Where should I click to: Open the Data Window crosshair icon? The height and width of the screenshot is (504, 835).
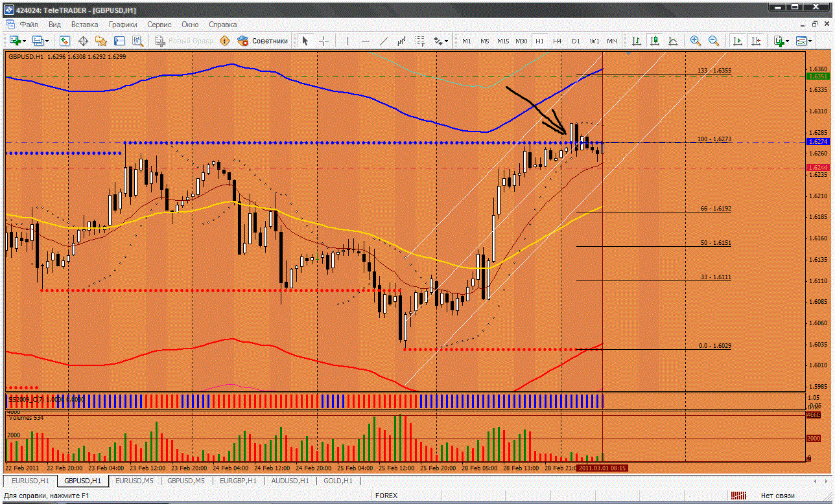pos(83,41)
